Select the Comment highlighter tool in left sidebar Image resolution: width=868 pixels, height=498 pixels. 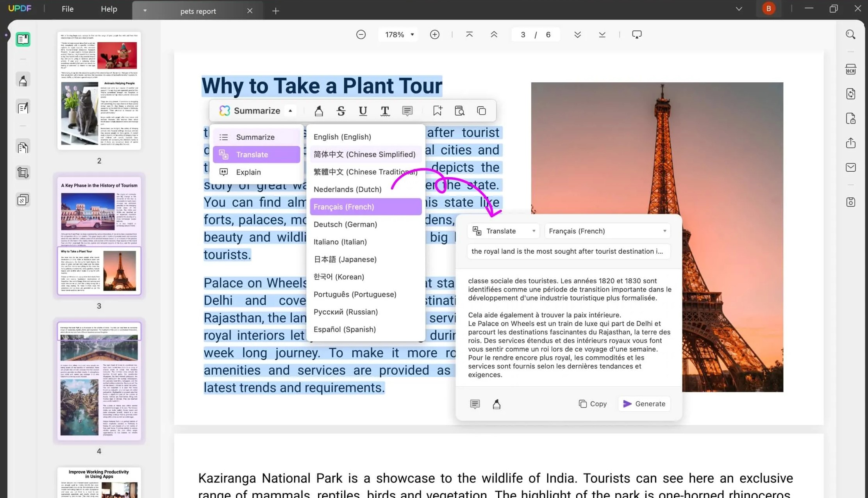[23, 80]
